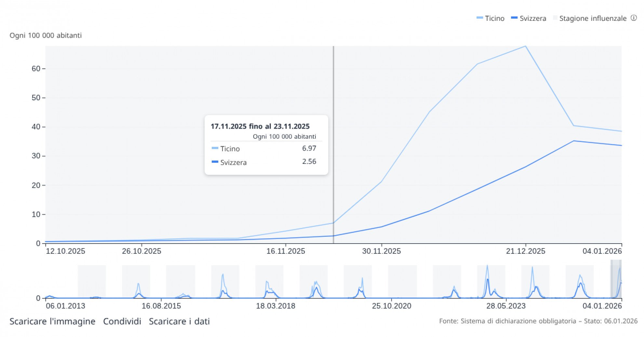
Task: Click the Ticino color swatch in tooltip
Action: (215, 148)
